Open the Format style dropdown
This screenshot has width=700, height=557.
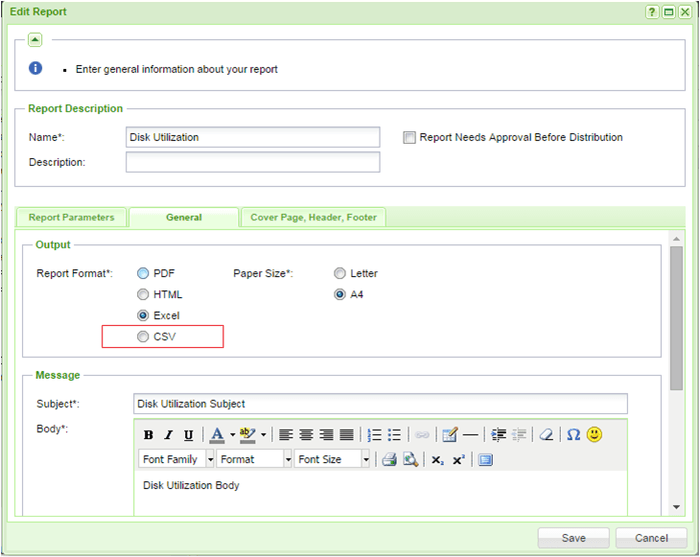(x=254, y=459)
